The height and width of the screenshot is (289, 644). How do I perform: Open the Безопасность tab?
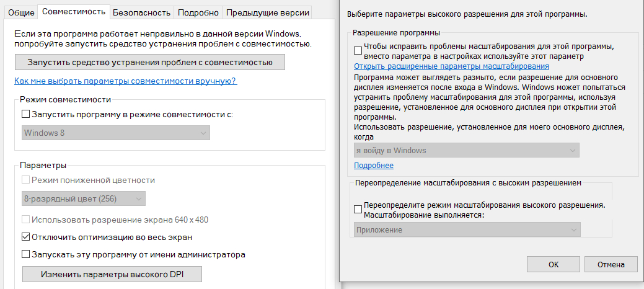142,12
